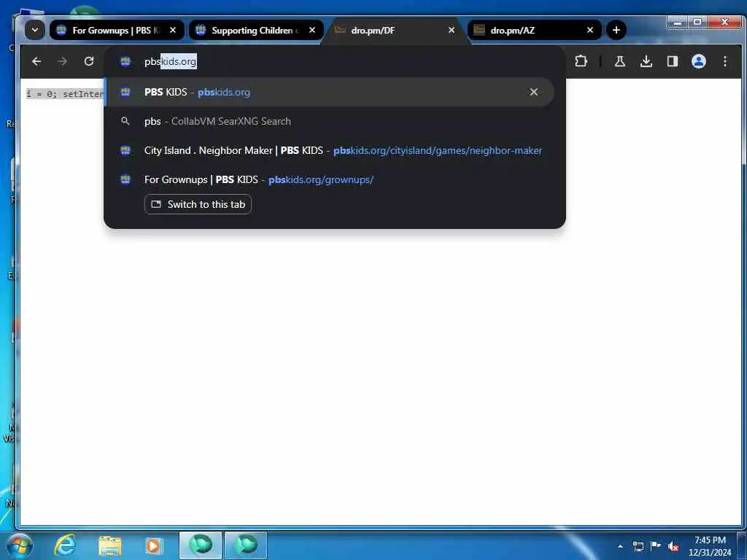Switch to the Supporting Children tab
Image resolution: width=747 pixels, height=560 pixels.
[x=256, y=30]
